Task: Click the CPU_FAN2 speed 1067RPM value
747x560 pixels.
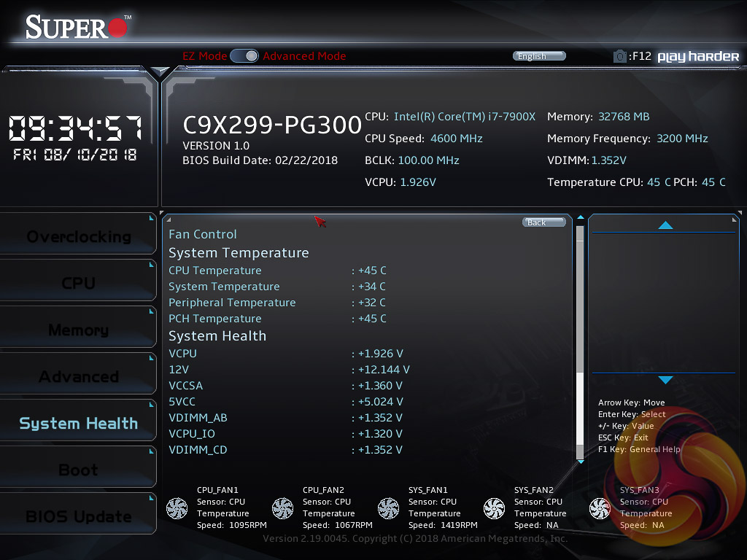Action: coord(354,525)
